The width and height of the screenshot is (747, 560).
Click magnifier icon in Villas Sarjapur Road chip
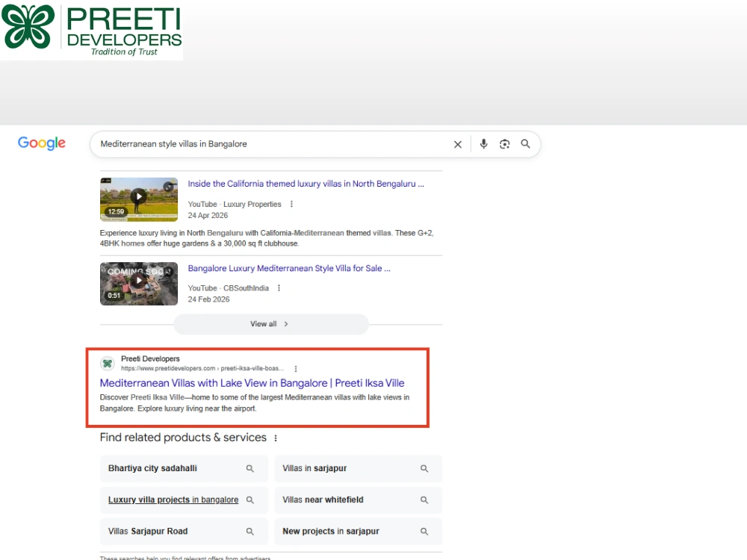point(250,532)
